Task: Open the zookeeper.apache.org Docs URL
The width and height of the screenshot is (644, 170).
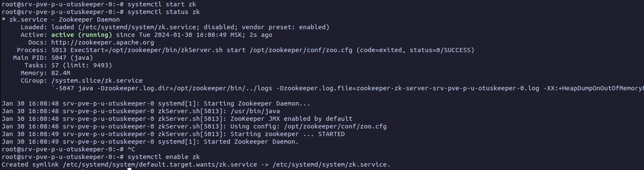Action: coord(103,42)
